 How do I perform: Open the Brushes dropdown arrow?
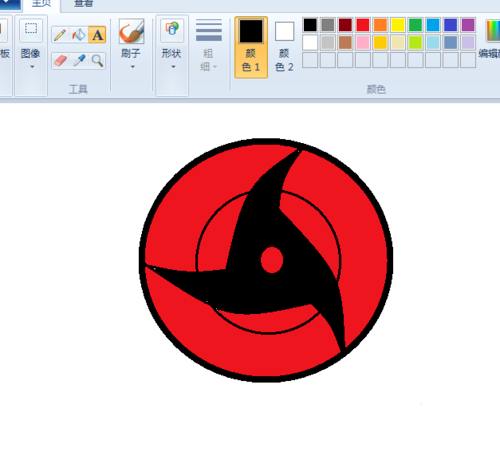132,67
